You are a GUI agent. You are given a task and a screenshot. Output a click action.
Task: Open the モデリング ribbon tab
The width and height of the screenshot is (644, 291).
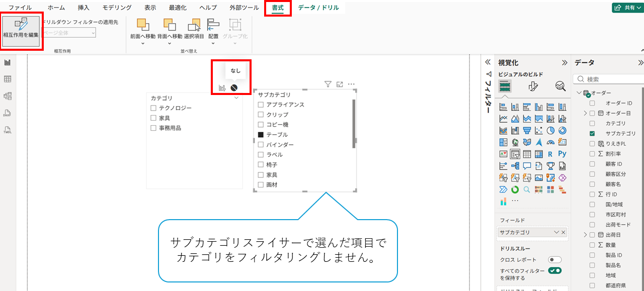click(117, 8)
